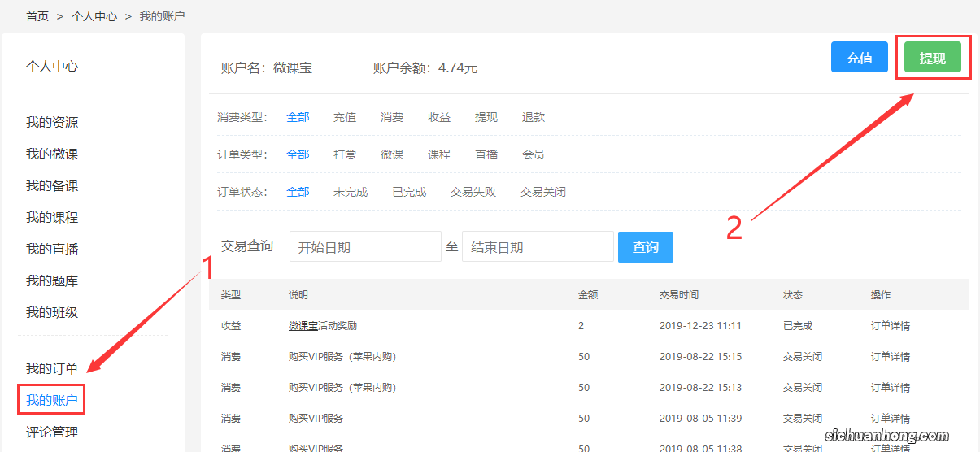This screenshot has width=980, height=452.
Task: Open the 结束日期 end date field
Action: [x=537, y=247]
